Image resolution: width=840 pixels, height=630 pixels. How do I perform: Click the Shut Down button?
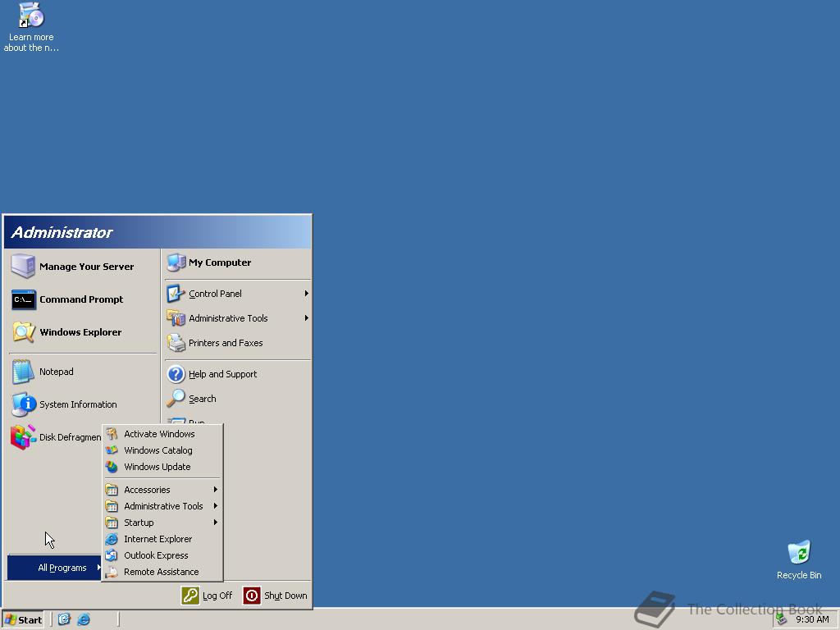[x=276, y=596]
